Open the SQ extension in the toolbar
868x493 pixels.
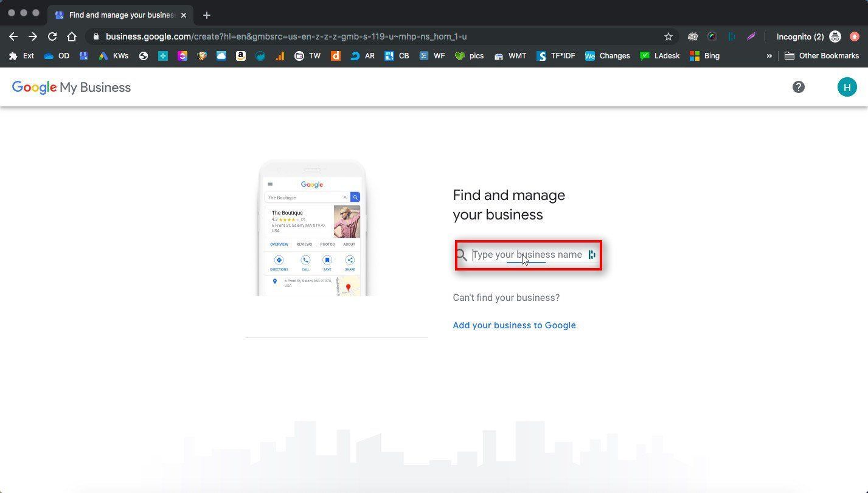(693, 36)
